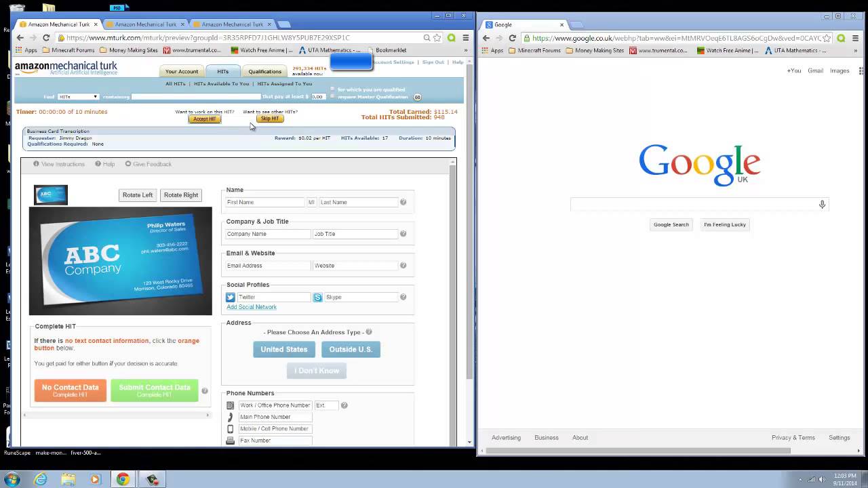This screenshot has height=488, width=868.
Task: Click the office phone icon
Action: (x=231, y=405)
